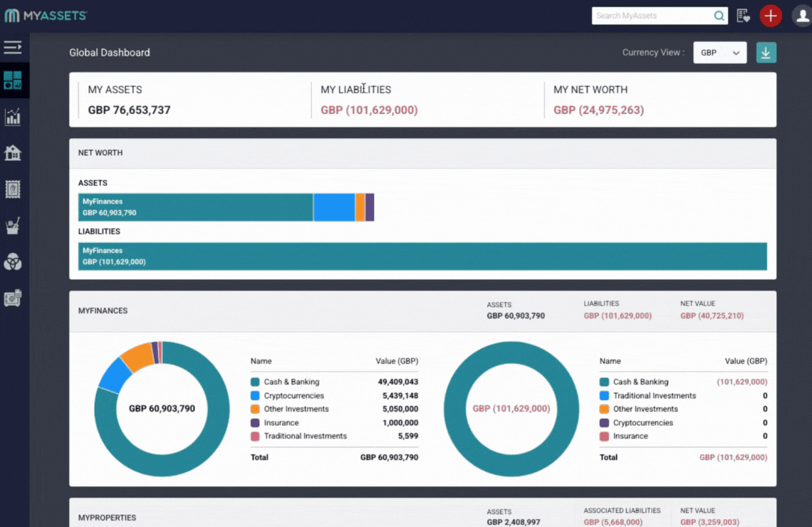Click MyProperties associated liabilities GBP (5,668,000)
Screen dimensions: 812x527
(613, 522)
